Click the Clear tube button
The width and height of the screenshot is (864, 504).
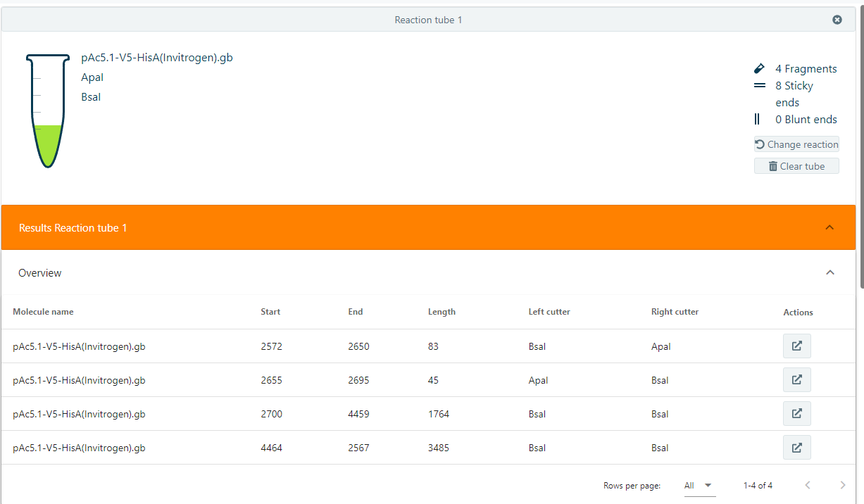(796, 166)
